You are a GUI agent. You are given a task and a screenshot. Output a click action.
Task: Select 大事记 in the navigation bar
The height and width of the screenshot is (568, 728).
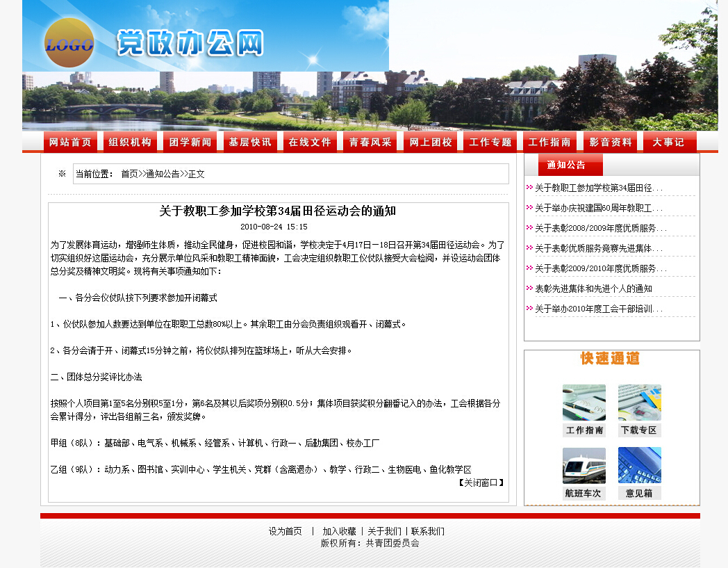(670, 142)
